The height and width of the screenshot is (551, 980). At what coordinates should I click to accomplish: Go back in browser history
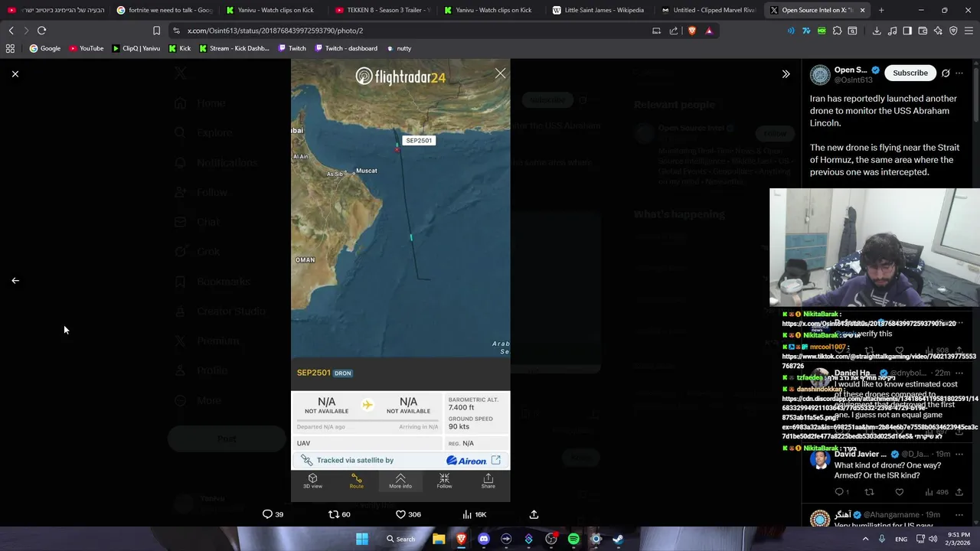coord(11,31)
